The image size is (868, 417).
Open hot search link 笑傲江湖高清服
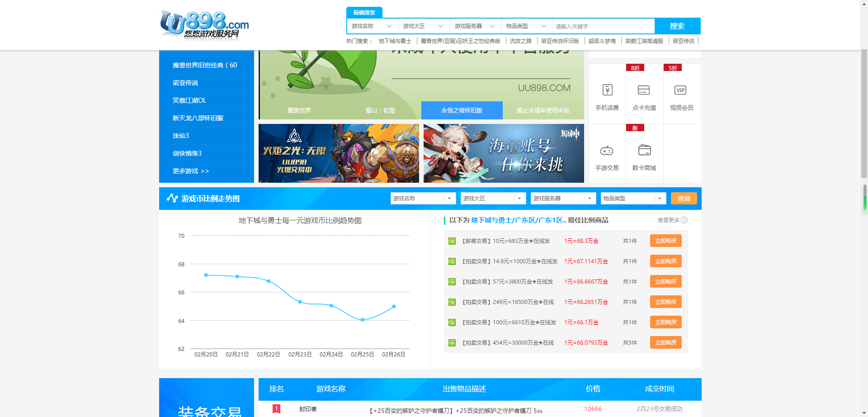644,41
